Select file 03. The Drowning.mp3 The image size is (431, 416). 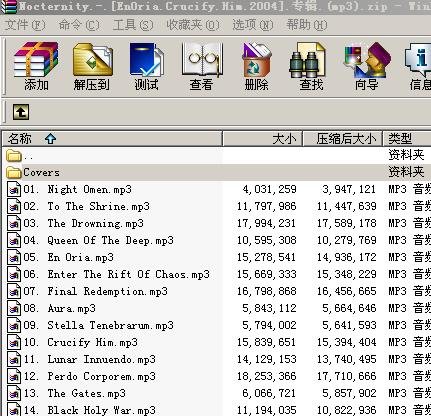(217, 223)
